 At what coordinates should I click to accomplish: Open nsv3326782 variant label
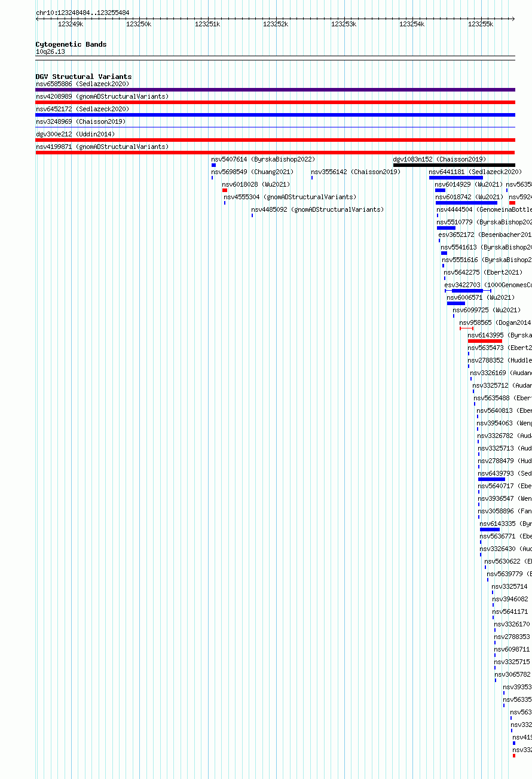505,436
